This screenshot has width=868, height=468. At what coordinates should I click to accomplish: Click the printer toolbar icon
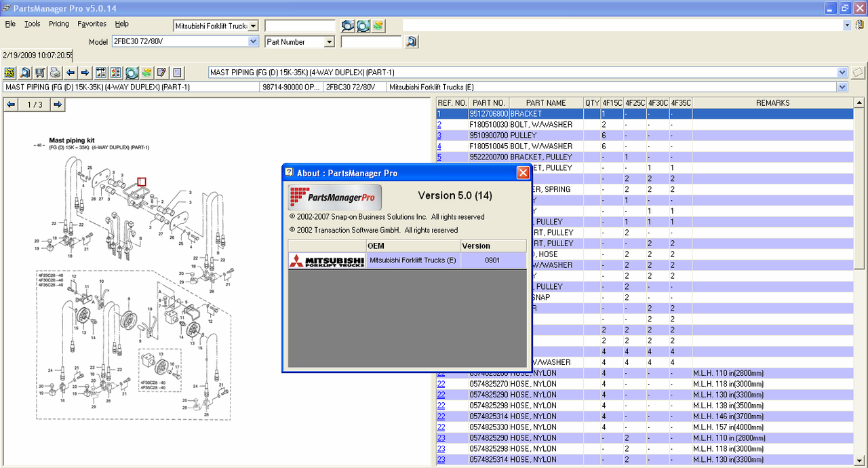[x=55, y=73]
